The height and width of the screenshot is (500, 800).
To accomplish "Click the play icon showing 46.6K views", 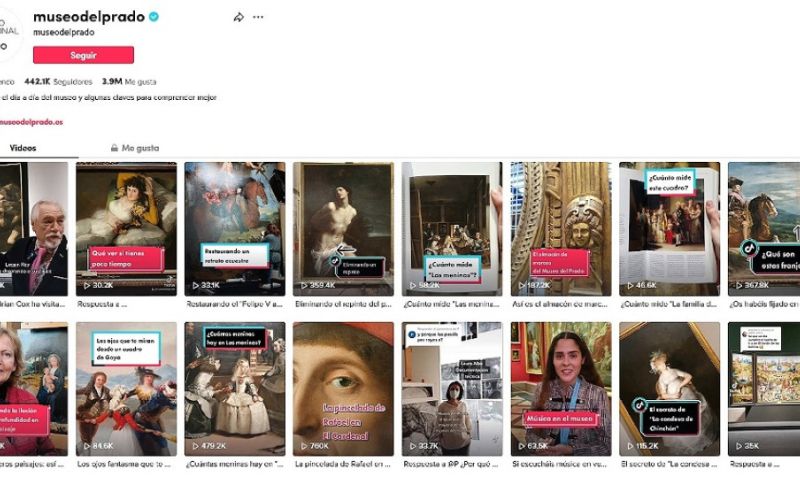I will click(630, 286).
